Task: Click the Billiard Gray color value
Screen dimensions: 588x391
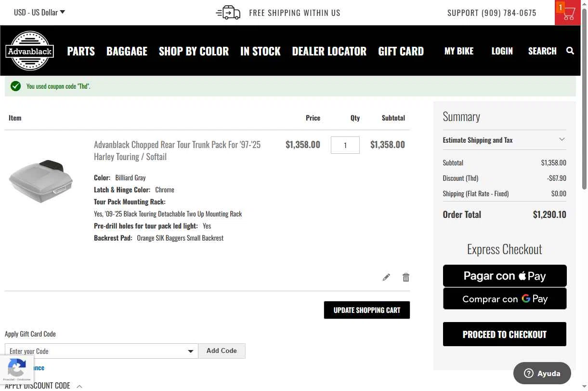Action: (x=131, y=177)
